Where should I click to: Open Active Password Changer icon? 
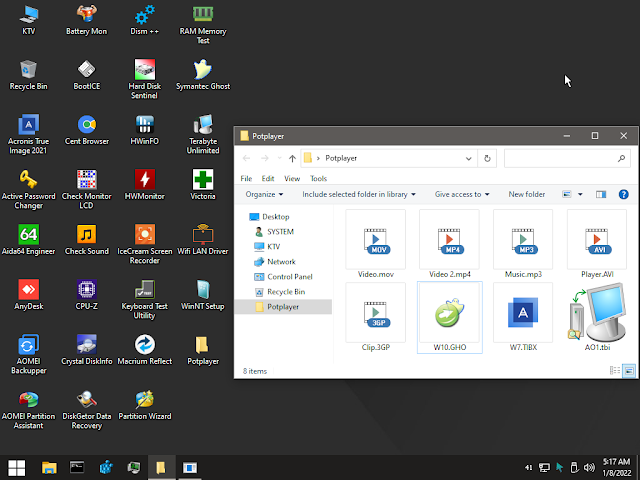(x=29, y=189)
